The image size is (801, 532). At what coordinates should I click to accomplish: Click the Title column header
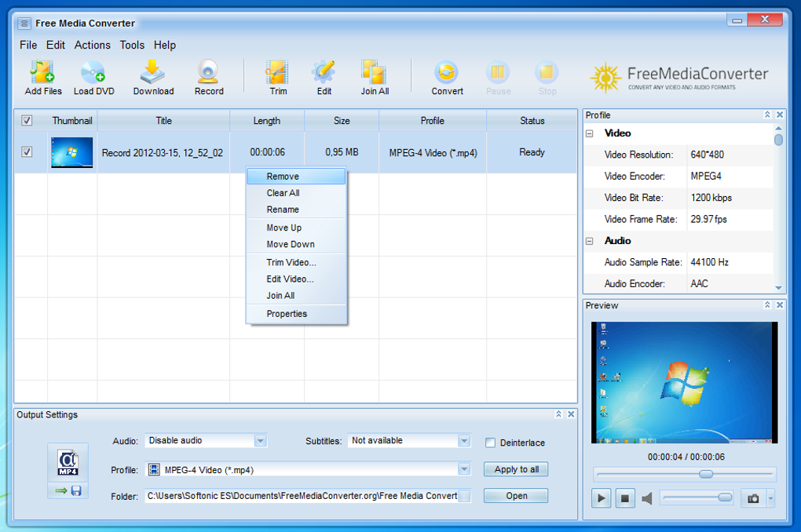pyautogui.click(x=163, y=121)
